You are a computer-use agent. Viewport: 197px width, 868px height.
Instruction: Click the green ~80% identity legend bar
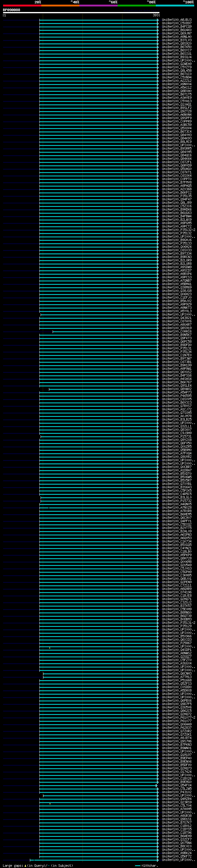tap(137, 6)
